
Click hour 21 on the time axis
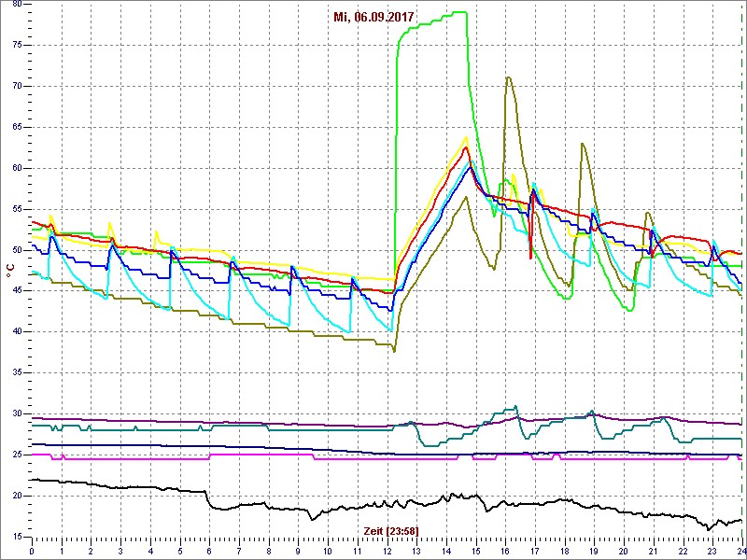pyautogui.click(x=653, y=551)
